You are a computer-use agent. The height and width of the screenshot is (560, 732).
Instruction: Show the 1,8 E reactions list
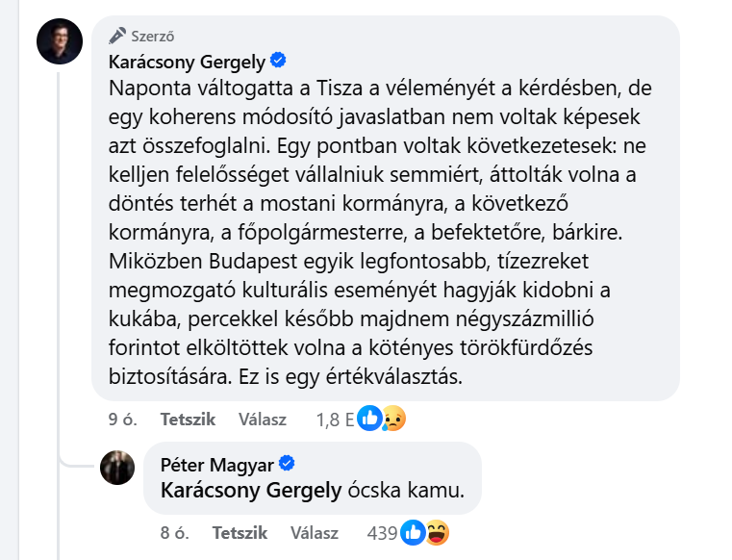[334, 420]
